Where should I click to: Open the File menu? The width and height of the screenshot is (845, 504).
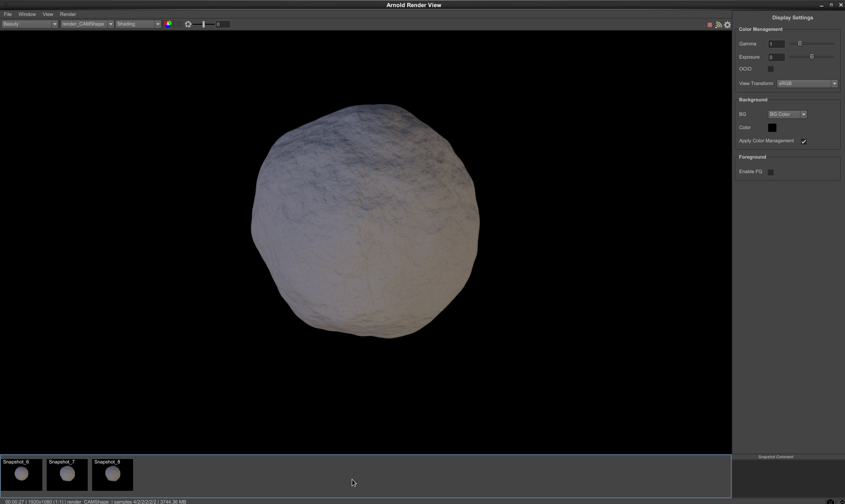click(x=8, y=14)
